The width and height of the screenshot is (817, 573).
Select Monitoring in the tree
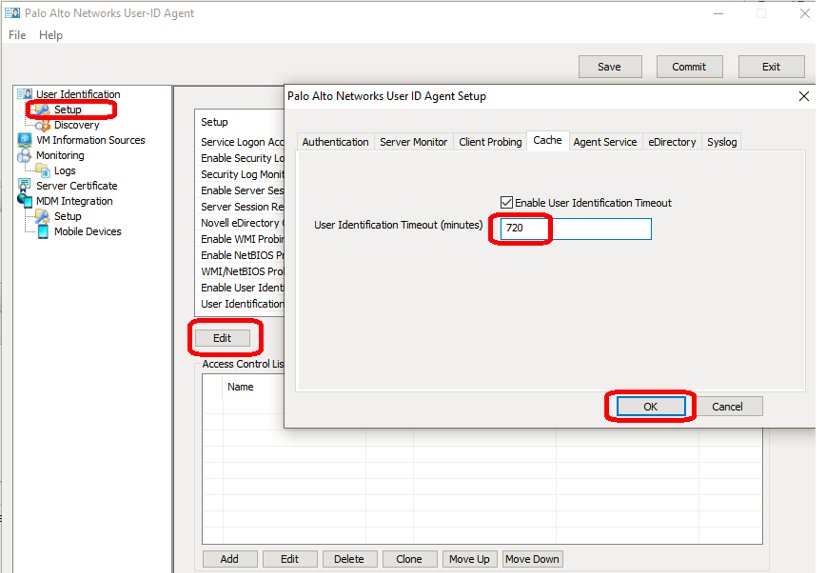tap(60, 155)
